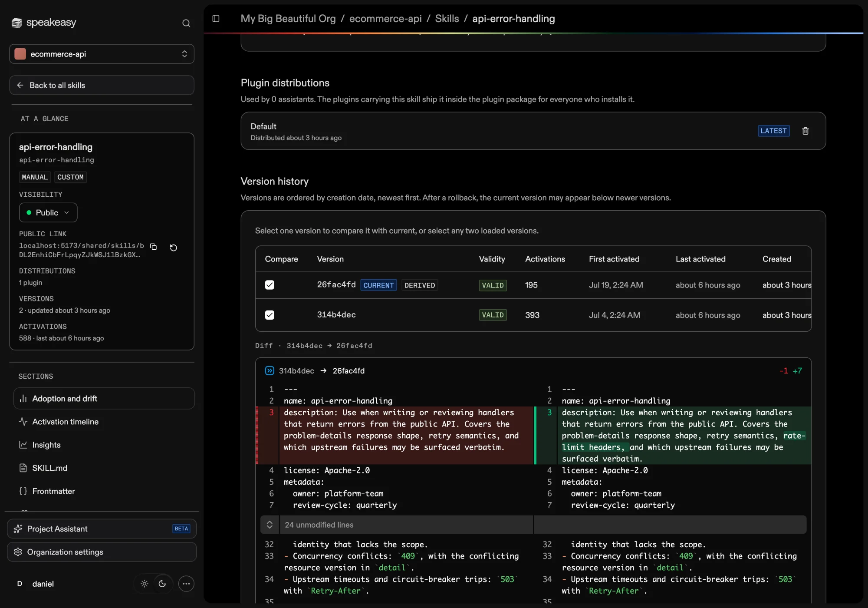Click the First activated column header
Image resolution: width=868 pixels, height=608 pixels.
[x=614, y=259]
